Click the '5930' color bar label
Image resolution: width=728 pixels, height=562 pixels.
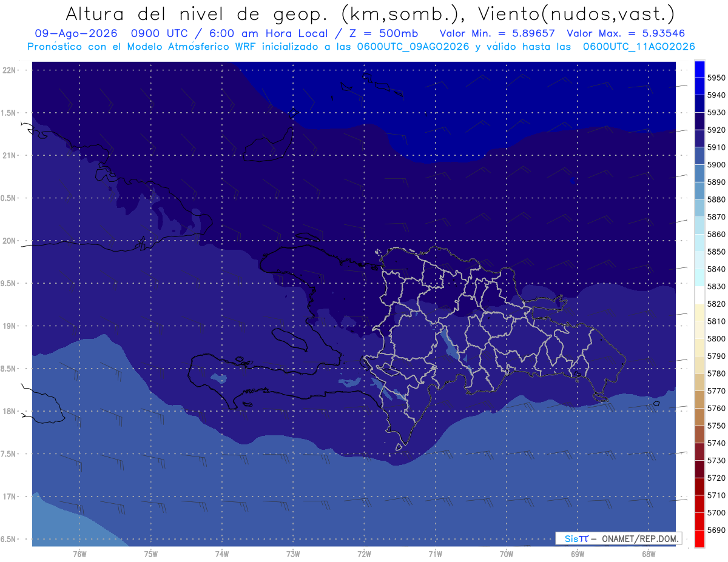[x=716, y=113]
